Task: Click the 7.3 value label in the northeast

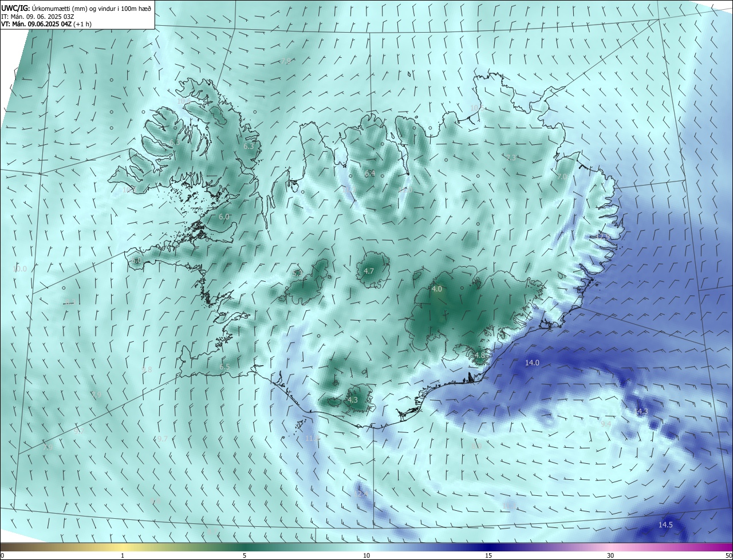Action: (x=511, y=157)
